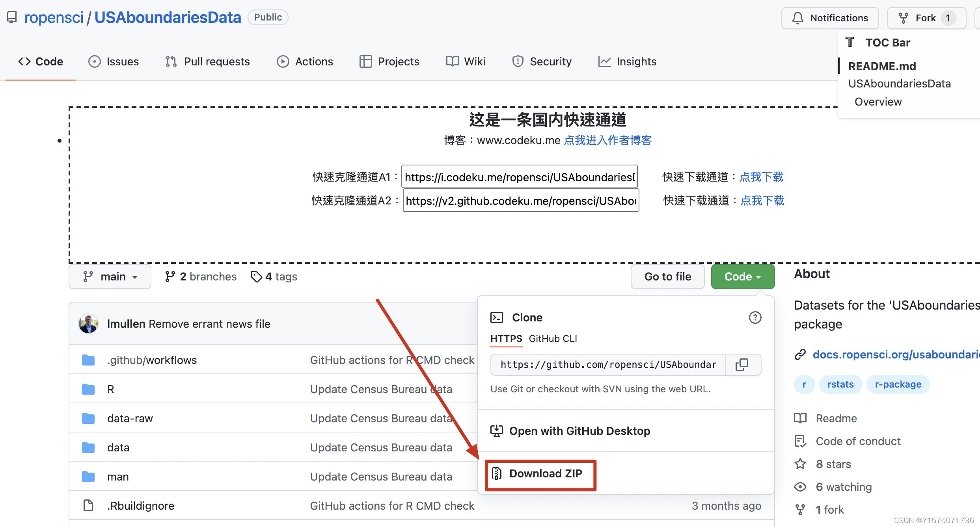
Task: Click the rstats topic tag
Action: click(x=840, y=384)
